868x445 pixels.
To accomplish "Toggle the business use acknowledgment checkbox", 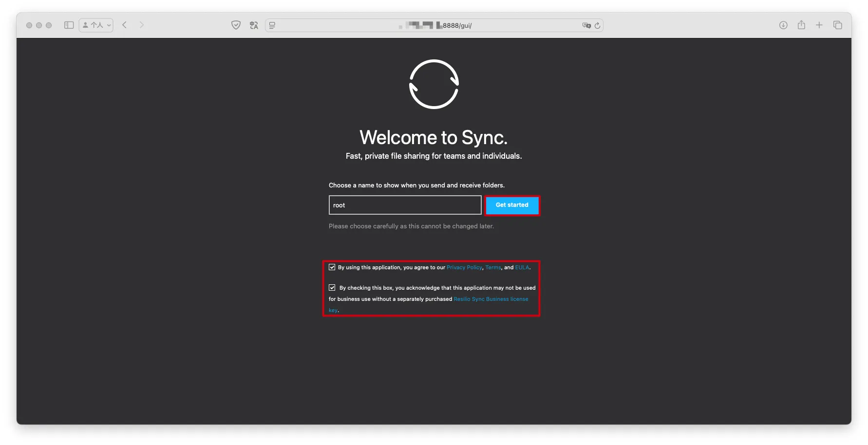I will click(x=332, y=288).
